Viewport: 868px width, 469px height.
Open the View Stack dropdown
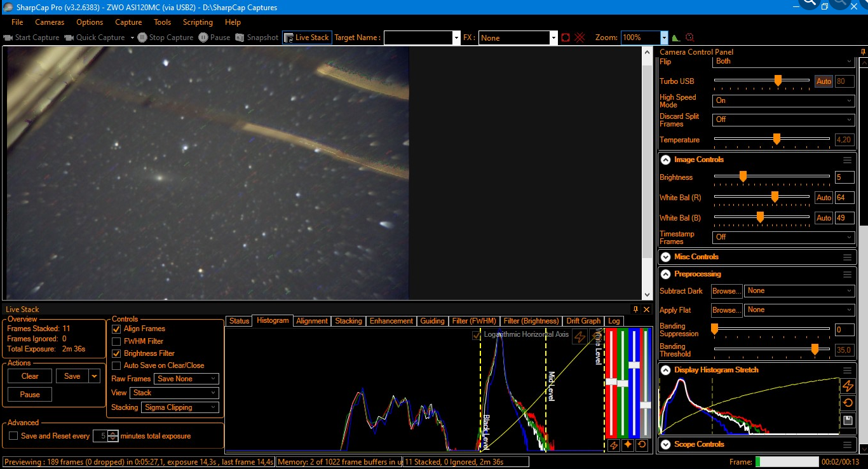(x=174, y=393)
